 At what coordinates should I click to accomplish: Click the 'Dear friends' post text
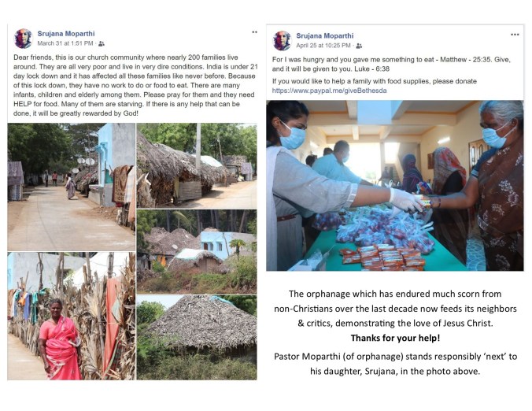pos(135,85)
